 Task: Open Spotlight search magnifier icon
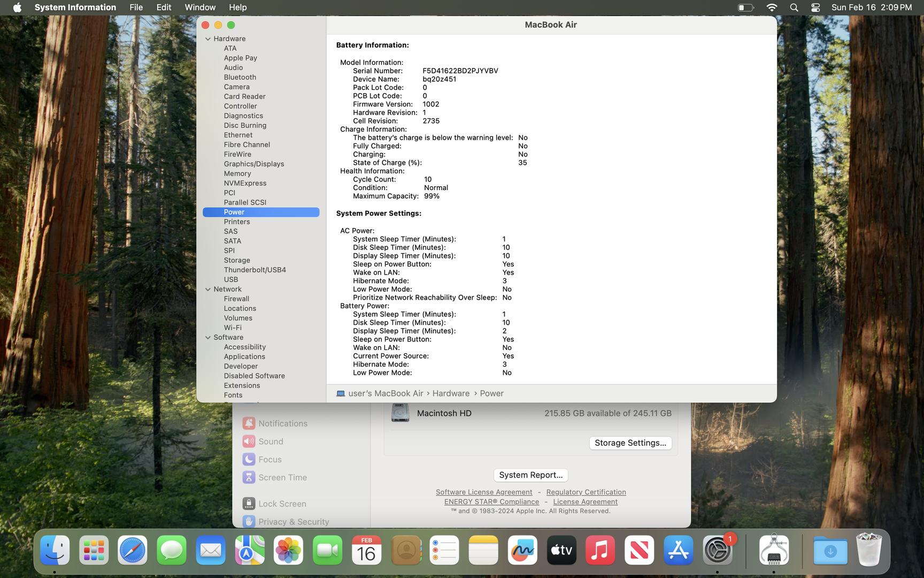[794, 7]
